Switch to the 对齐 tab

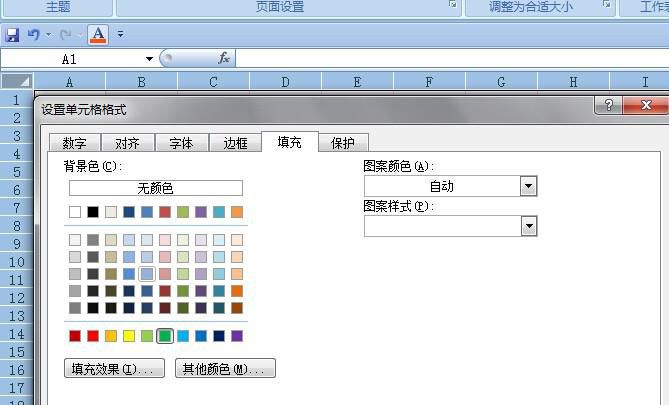[x=128, y=143]
